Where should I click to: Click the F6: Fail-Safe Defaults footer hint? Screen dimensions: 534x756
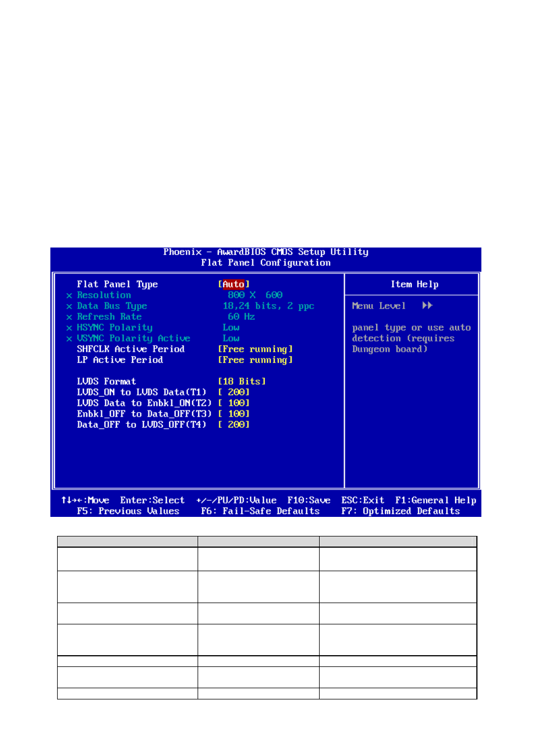(260, 511)
